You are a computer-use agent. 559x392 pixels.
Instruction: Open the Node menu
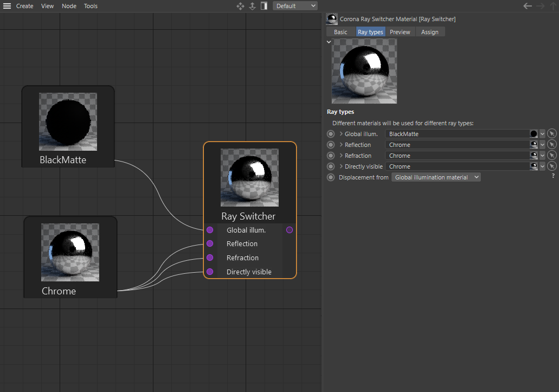[69, 6]
